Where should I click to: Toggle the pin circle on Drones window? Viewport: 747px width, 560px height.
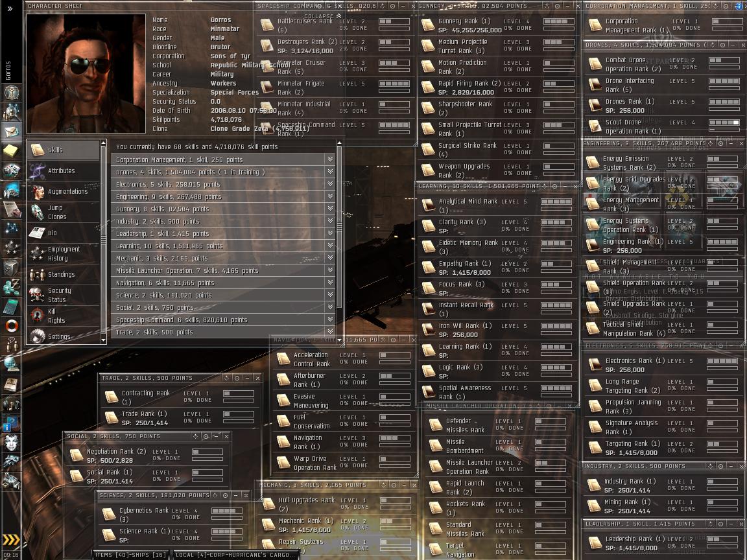(x=723, y=45)
